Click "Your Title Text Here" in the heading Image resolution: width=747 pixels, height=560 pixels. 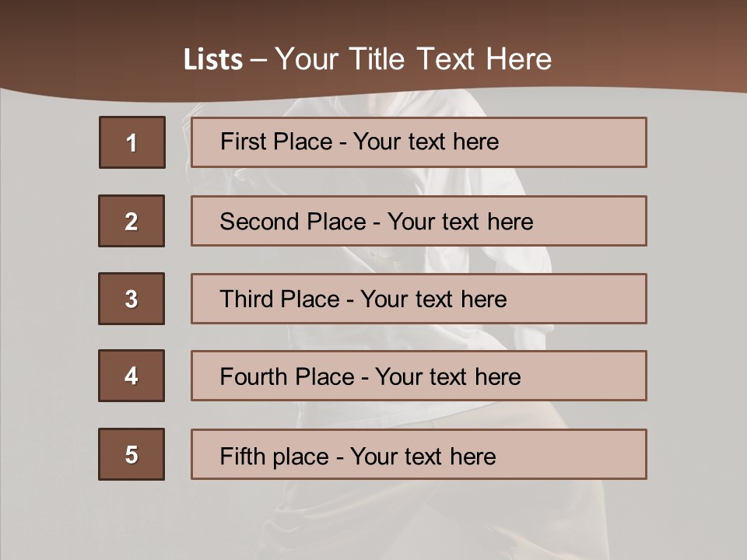point(413,59)
